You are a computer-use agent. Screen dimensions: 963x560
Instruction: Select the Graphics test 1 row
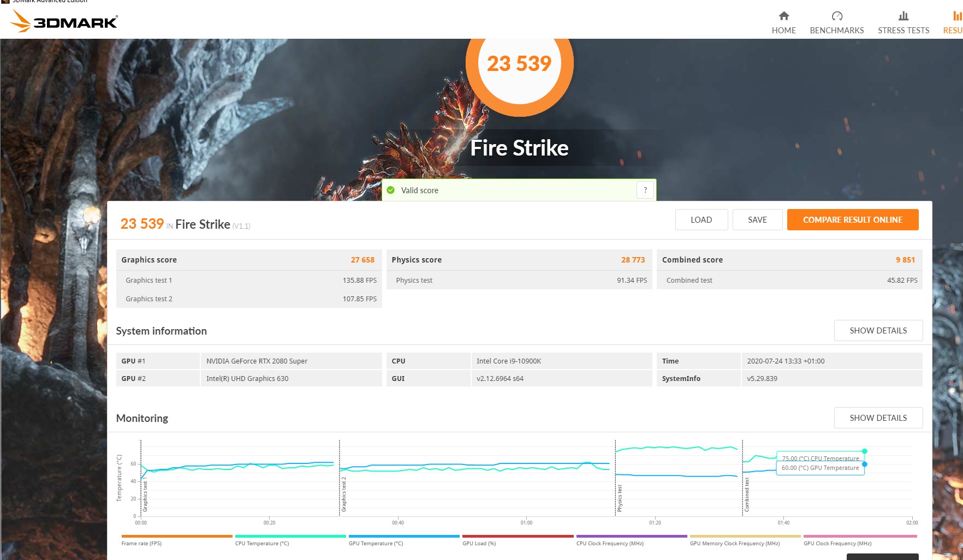point(249,280)
